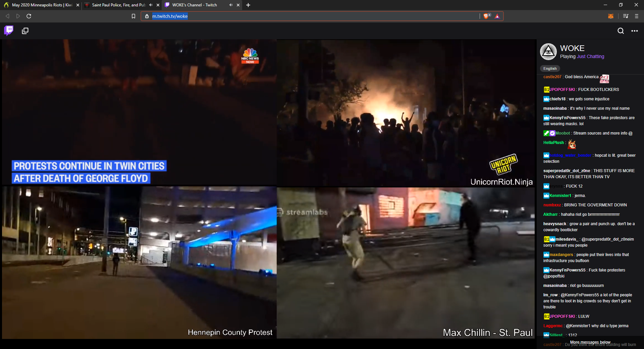The height and width of the screenshot is (349, 644).
Task: Go back using browser back arrow
Action: coord(7,16)
